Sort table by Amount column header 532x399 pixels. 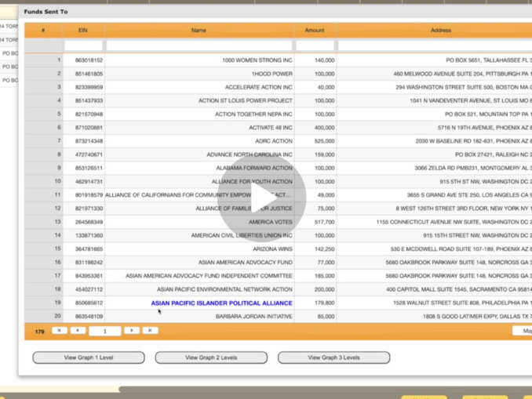(x=315, y=31)
